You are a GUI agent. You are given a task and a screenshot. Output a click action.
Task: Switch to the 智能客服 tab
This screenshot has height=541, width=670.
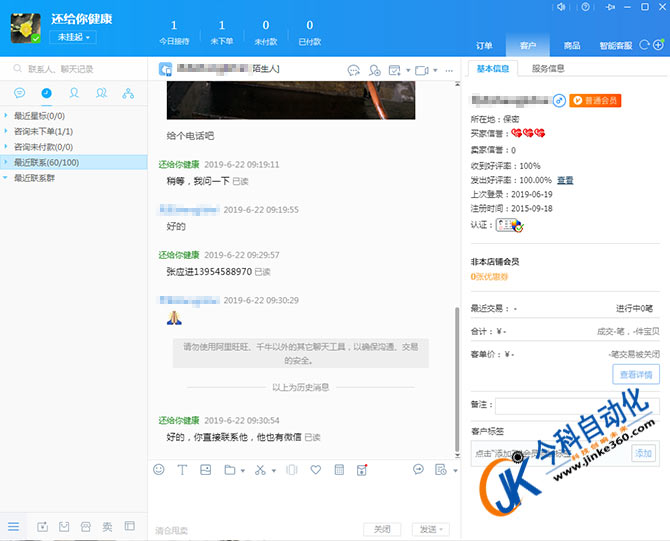(616, 45)
